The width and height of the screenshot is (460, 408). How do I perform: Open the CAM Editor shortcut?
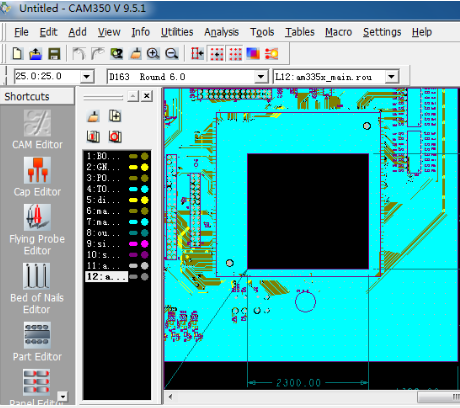37,130
